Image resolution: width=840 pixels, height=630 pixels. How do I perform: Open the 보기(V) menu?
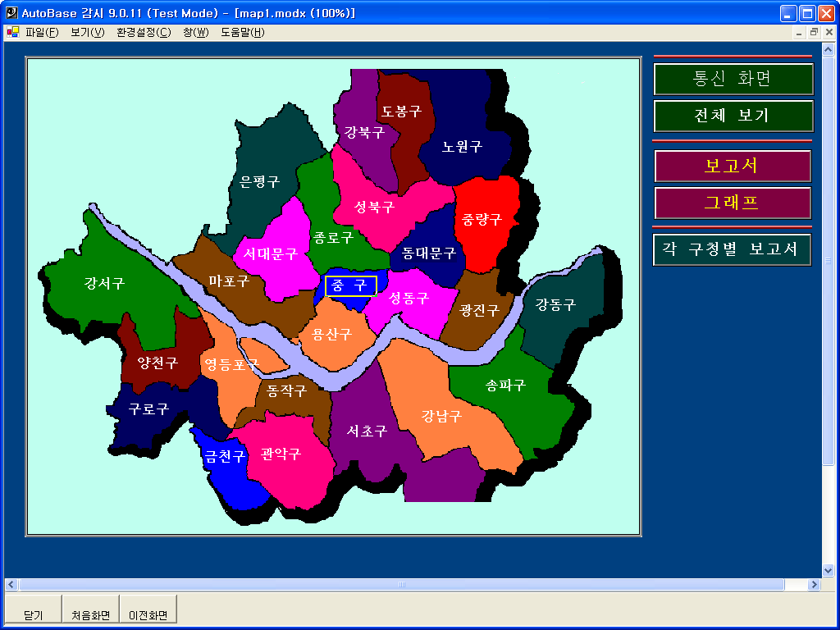coord(88,32)
